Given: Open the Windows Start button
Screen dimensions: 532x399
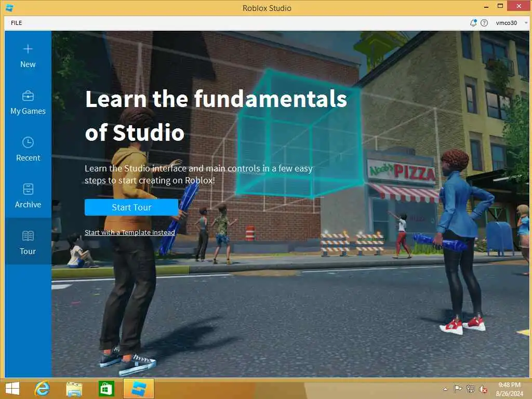Looking at the screenshot, I should [x=12, y=389].
